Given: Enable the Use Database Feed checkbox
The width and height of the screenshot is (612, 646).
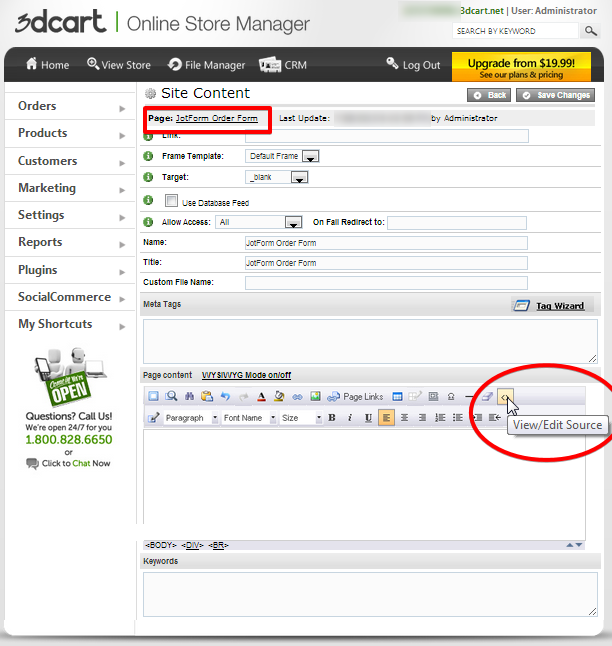Looking at the screenshot, I should click(171, 201).
